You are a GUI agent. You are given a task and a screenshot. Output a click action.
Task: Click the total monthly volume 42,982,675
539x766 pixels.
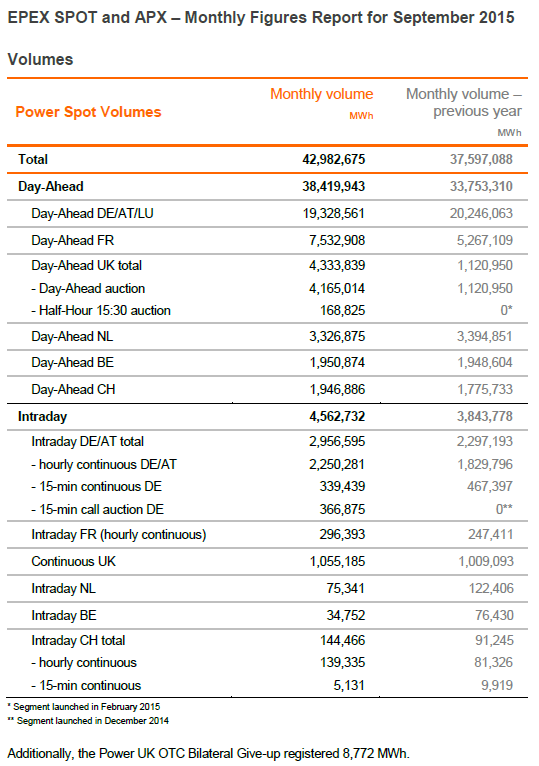pyautogui.click(x=333, y=159)
